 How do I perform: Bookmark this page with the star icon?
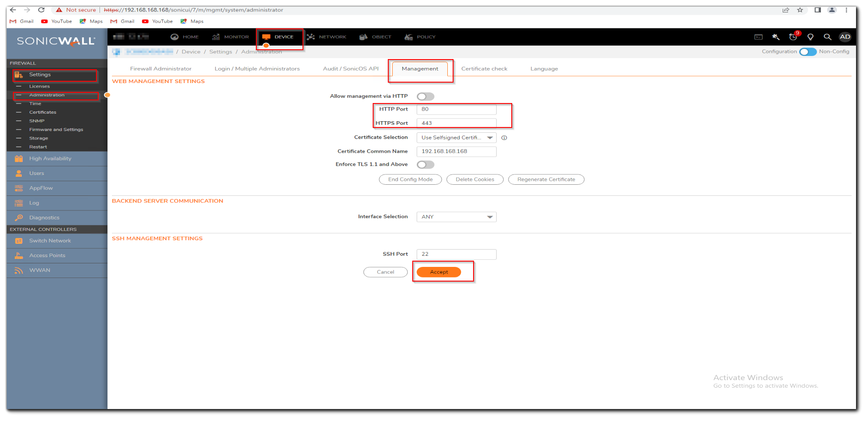point(800,10)
